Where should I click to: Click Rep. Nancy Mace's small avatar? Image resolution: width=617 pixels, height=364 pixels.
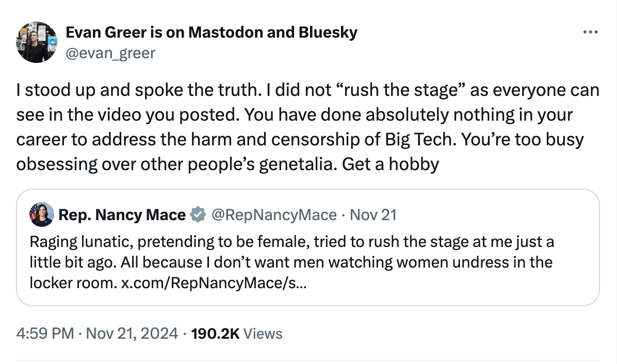[42, 214]
